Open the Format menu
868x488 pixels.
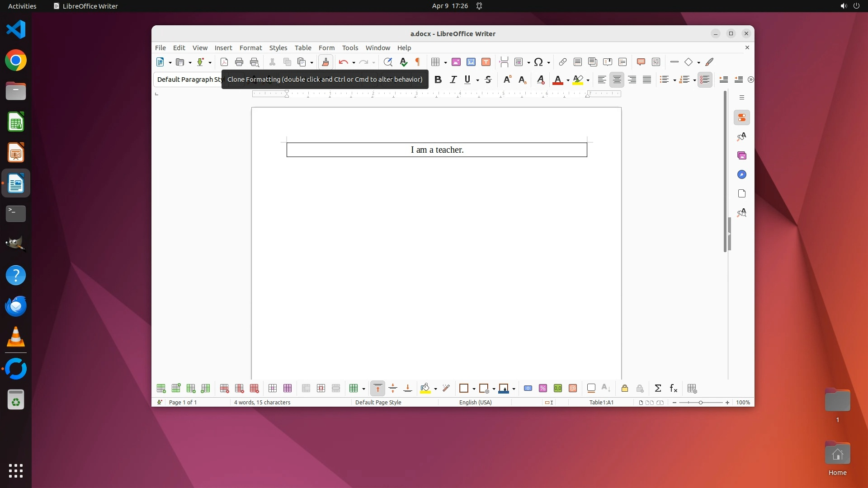[250, 47]
